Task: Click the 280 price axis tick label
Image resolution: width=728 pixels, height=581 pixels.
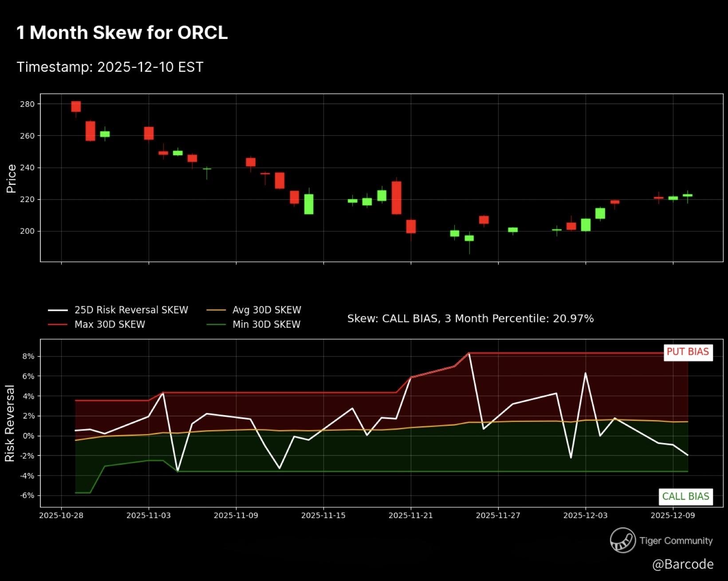Action: 27,104
